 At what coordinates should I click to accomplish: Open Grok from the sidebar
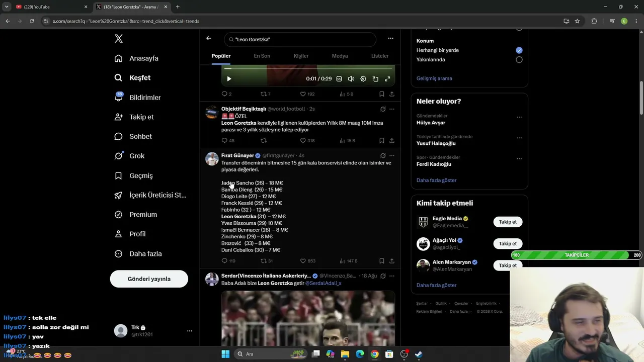(x=129, y=156)
